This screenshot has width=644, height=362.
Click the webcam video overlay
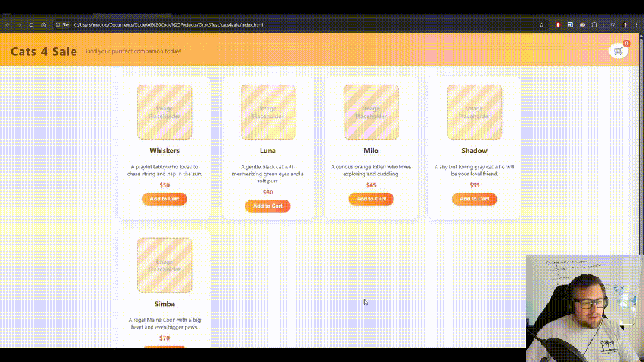click(585, 307)
